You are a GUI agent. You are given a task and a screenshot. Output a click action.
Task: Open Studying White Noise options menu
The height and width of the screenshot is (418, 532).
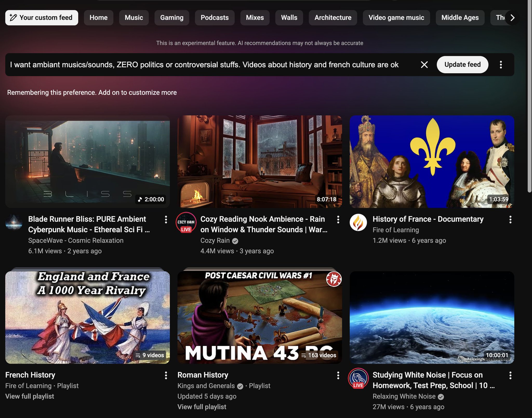[510, 375]
